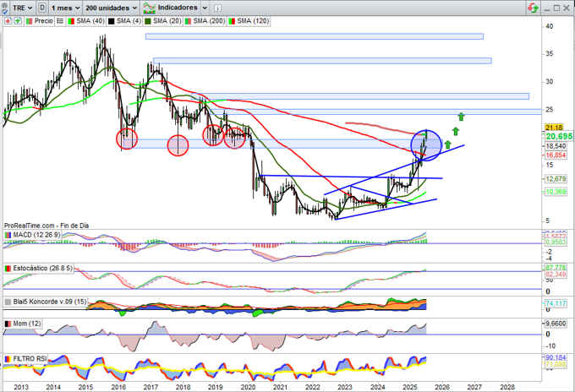Click the gray Blai5 Koncorde swatch icon
Screen dimensions: 575x392
tap(8, 302)
